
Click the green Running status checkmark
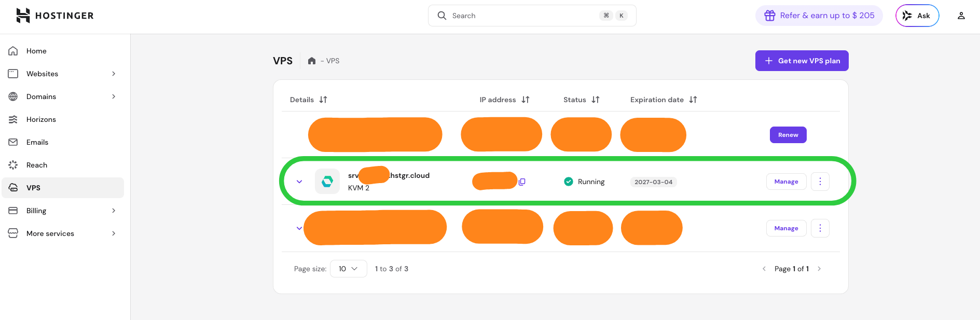pos(569,182)
